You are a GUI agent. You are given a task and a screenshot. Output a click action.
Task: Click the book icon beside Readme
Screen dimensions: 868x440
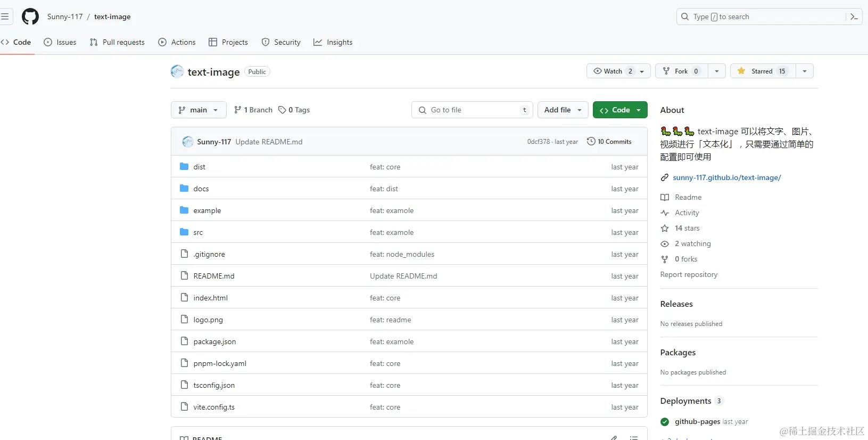665,198
